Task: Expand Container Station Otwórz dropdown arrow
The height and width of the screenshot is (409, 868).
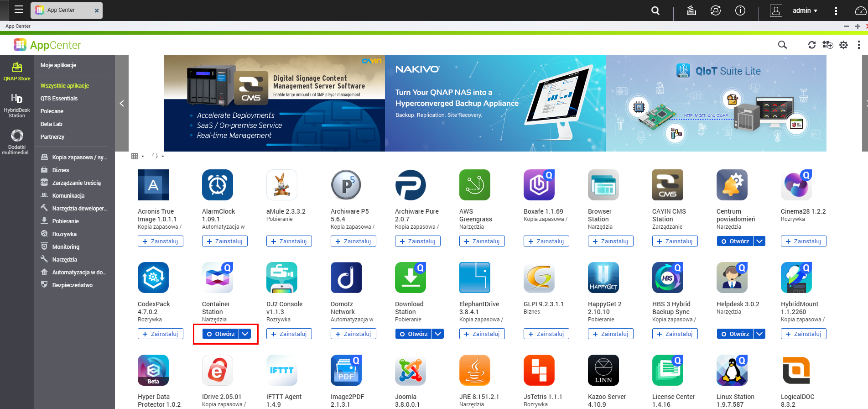Action: (245, 334)
